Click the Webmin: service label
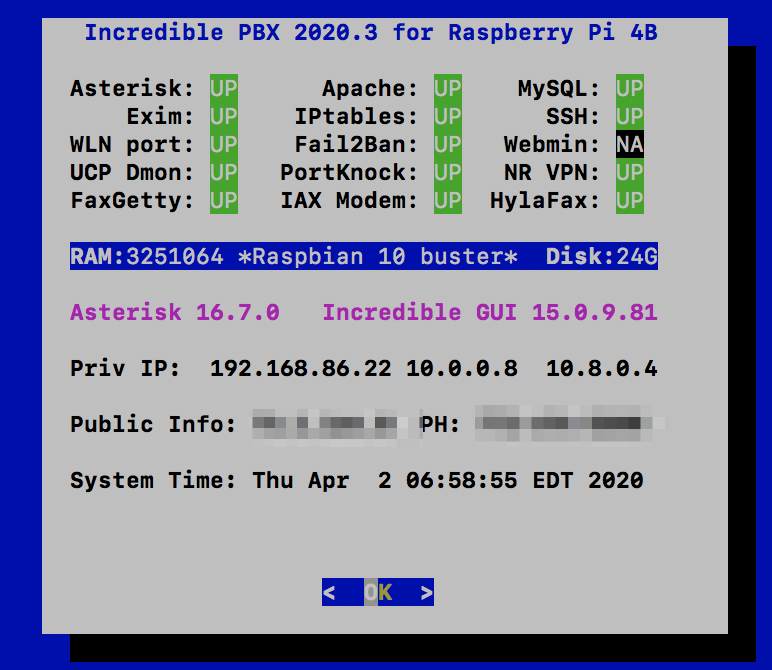Viewport: 772px width, 670px height. pyautogui.click(x=552, y=145)
